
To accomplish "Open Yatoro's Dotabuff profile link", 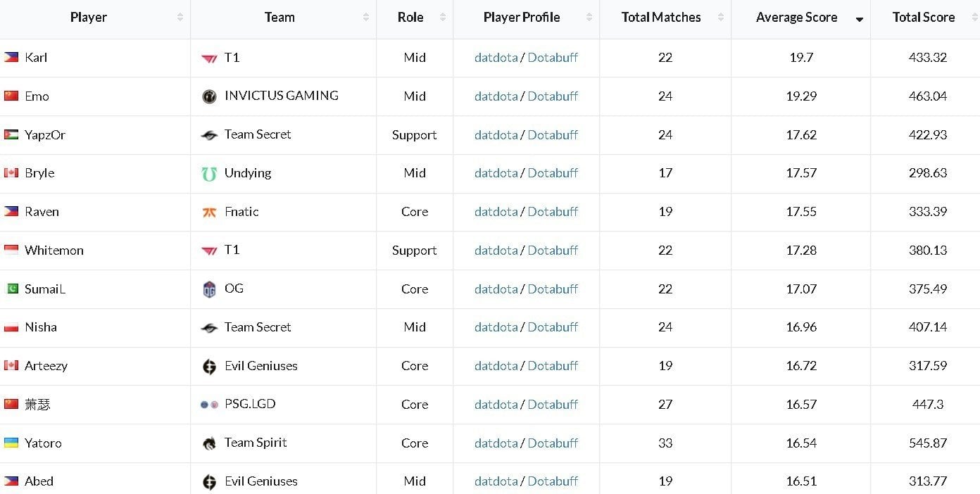I will coord(553,443).
